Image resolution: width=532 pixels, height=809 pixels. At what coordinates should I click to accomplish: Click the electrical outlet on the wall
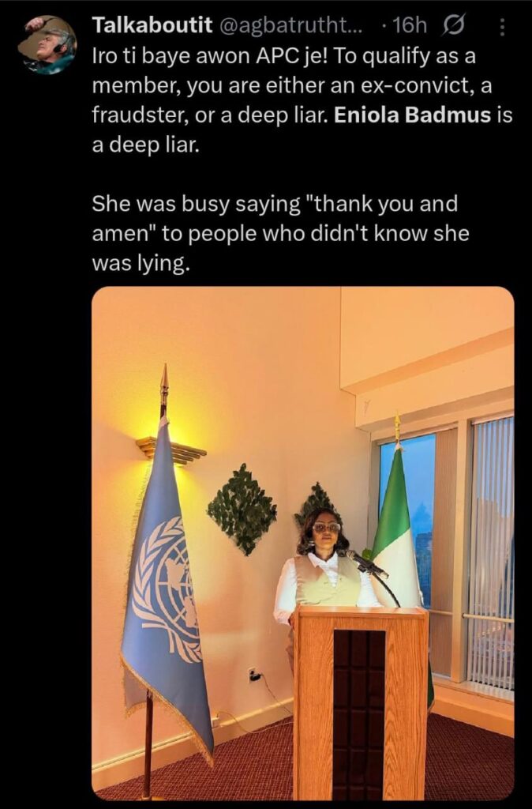click(x=253, y=675)
